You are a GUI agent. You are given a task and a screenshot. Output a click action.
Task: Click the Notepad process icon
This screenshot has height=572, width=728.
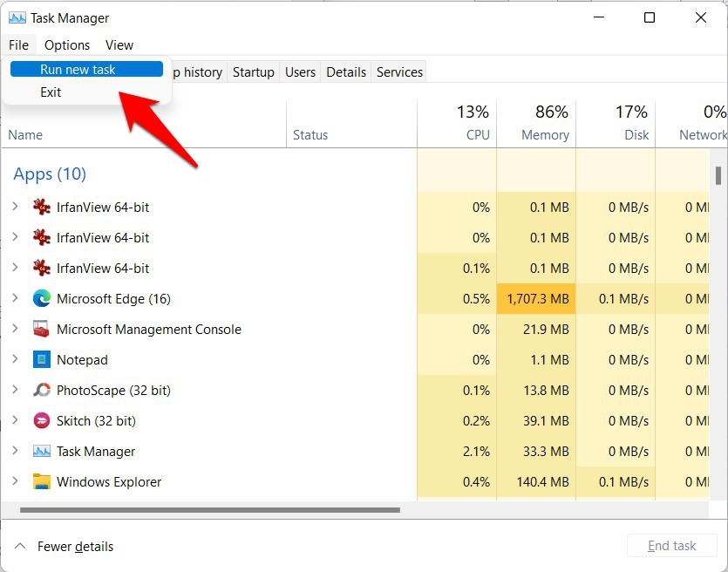coord(41,360)
